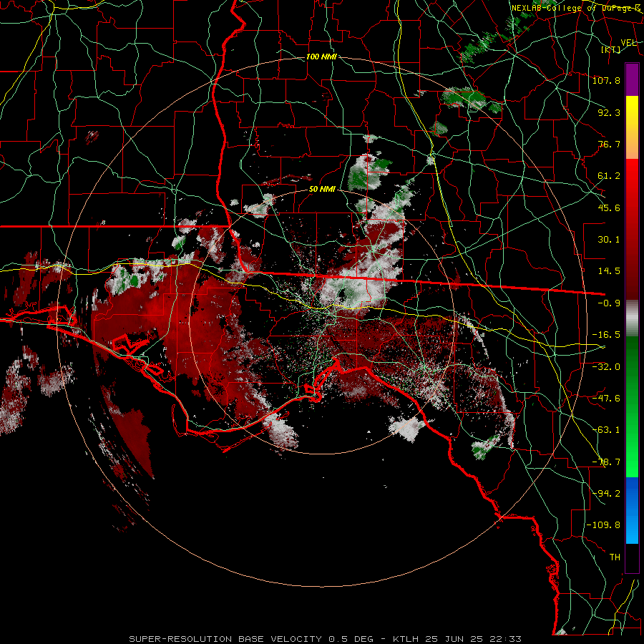This screenshot has width=644, height=644.
Task: Click the -78.7 velocity scale value
Action: [606, 462]
